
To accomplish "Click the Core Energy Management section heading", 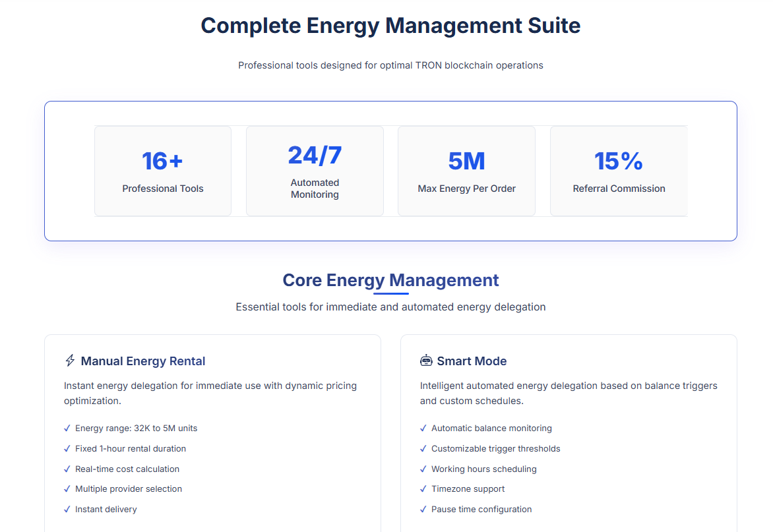I will (390, 280).
